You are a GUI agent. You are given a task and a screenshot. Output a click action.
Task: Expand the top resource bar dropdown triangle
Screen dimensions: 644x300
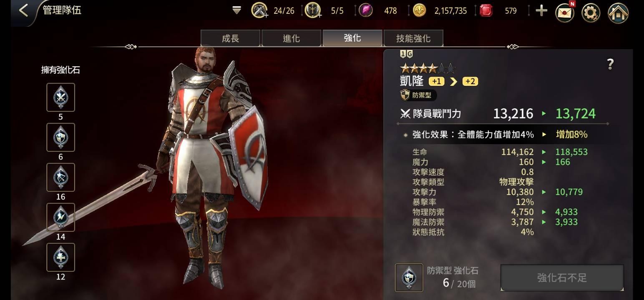tap(236, 10)
